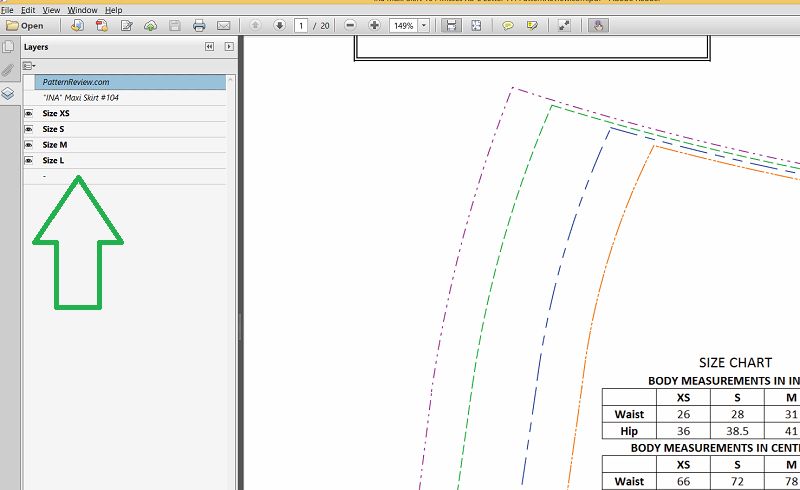Screen dimensions: 800x490
Task: Open the Edit menu
Action: (x=28, y=10)
